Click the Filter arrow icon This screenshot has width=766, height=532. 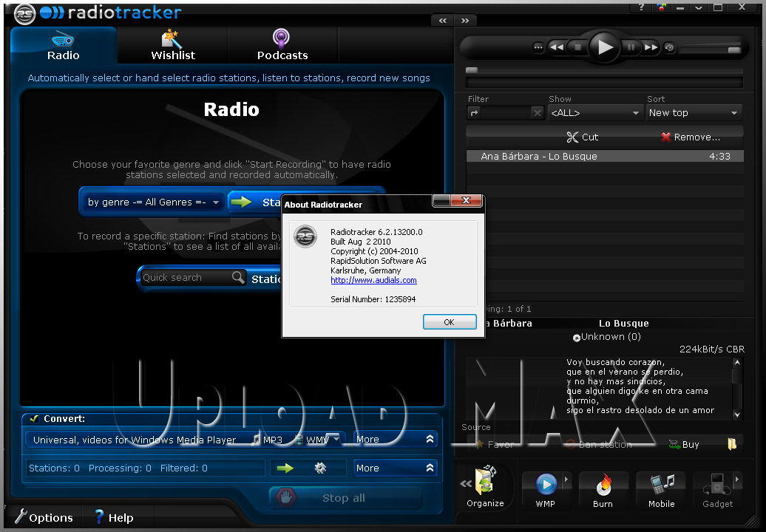point(474,113)
